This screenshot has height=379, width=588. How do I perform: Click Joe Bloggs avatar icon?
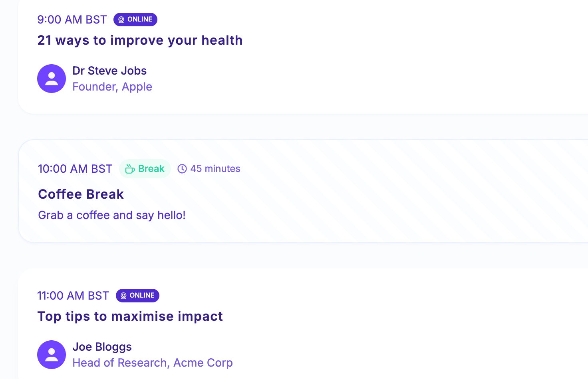(52, 355)
